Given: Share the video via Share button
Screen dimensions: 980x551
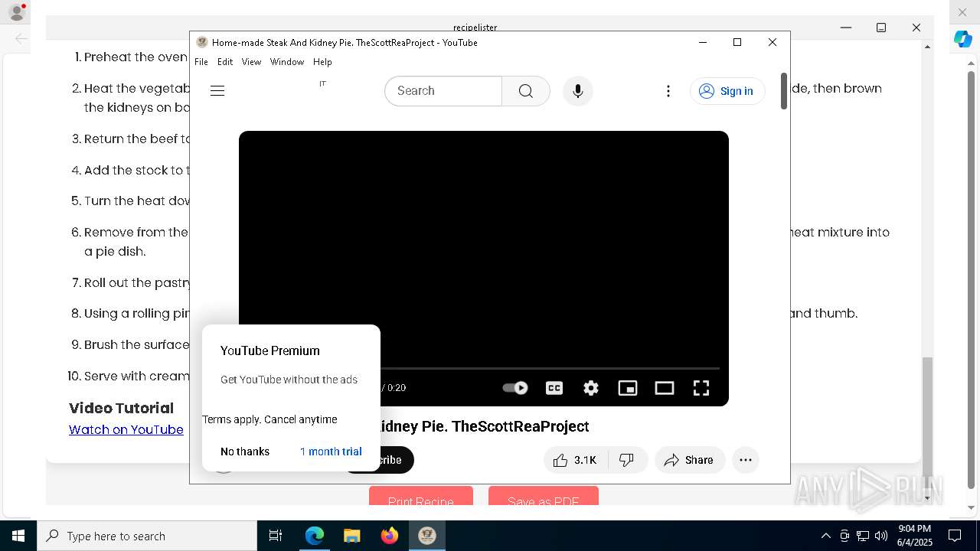Looking at the screenshot, I should (x=689, y=460).
